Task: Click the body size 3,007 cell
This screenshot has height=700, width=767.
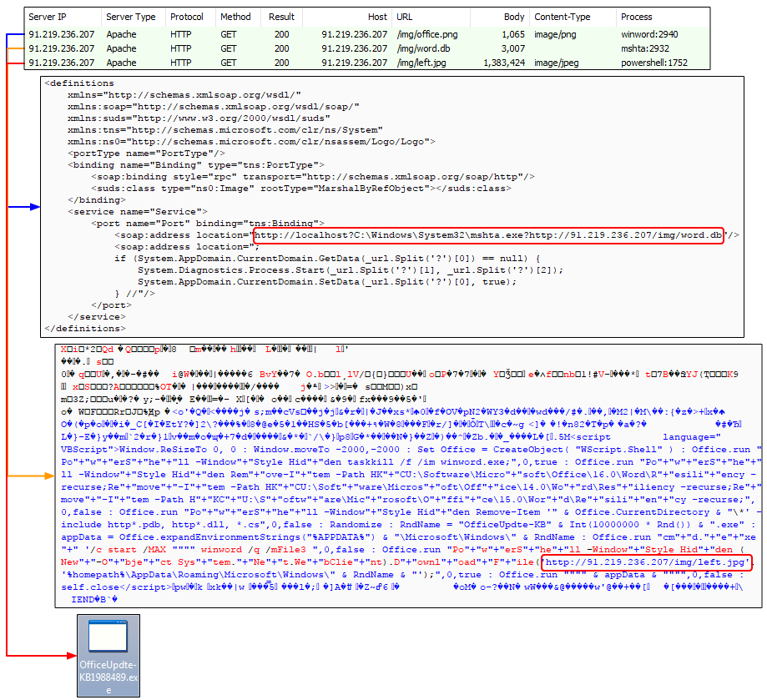Action: 513,48
